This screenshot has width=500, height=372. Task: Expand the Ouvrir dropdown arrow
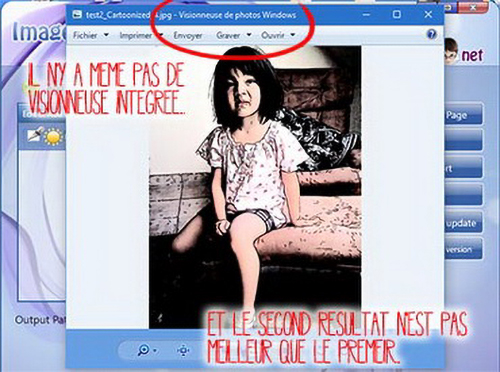pyautogui.click(x=293, y=35)
